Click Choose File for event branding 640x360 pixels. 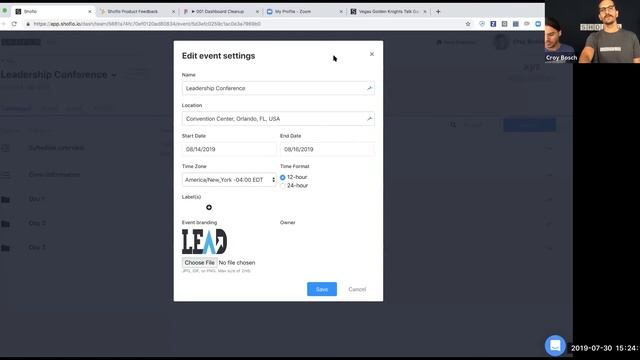pos(200,262)
